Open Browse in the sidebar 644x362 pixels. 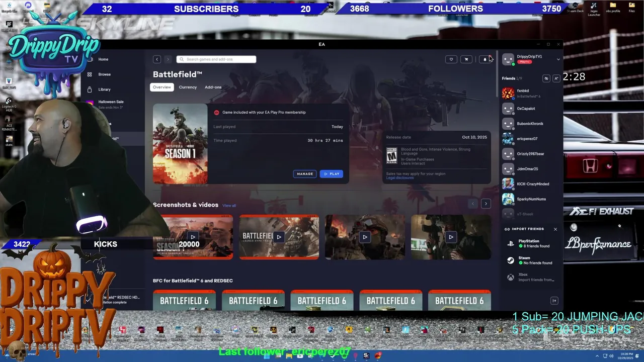105,74
